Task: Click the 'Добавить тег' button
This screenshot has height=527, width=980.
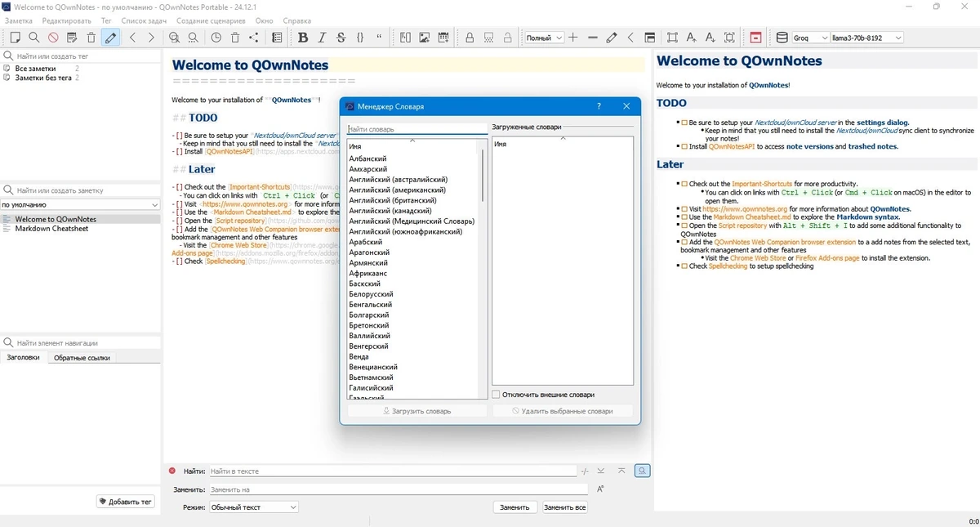Action: [125, 502]
